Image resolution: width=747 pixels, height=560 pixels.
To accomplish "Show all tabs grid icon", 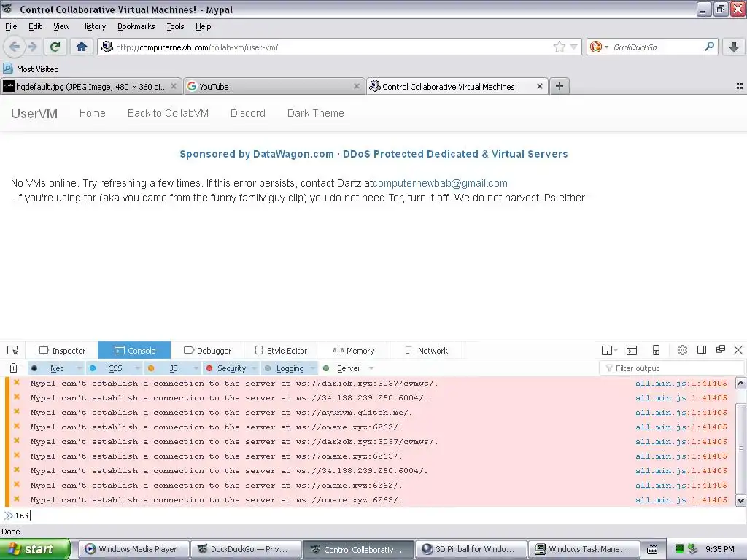I will click(740, 86).
